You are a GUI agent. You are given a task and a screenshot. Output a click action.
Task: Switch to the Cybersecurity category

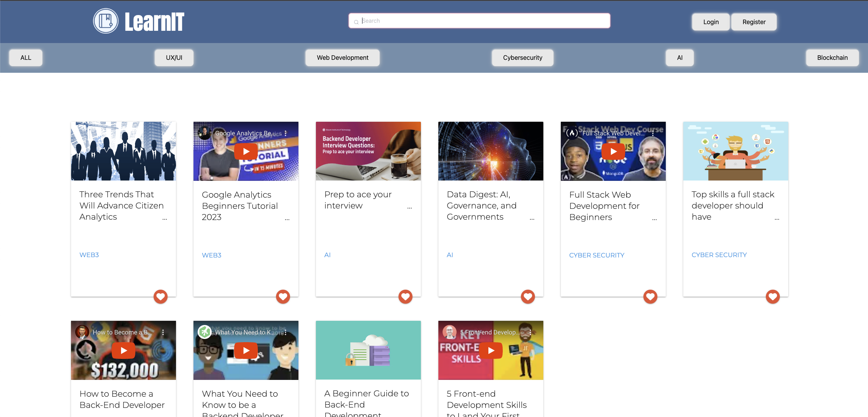pos(522,58)
